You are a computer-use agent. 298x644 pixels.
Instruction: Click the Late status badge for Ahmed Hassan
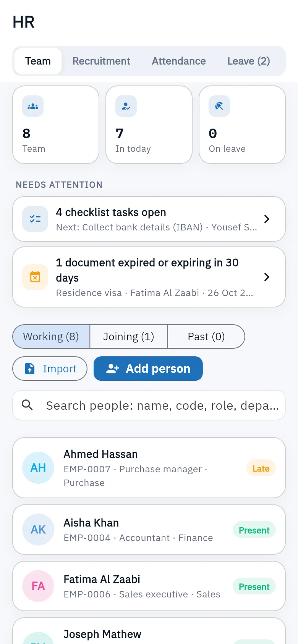point(261,469)
